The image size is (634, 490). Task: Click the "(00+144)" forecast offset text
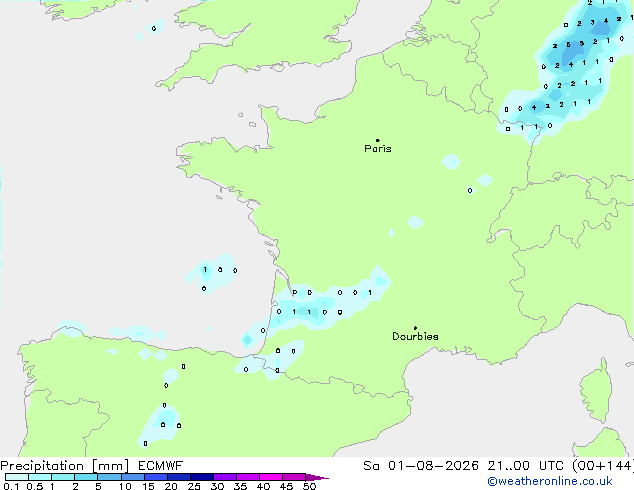[x=603, y=466]
